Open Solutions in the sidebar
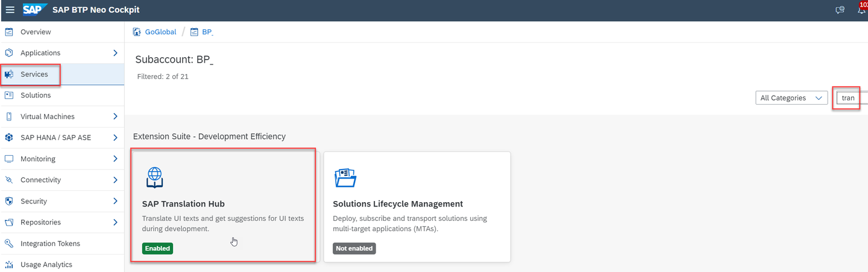This screenshot has width=868, height=272. tap(36, 95)
